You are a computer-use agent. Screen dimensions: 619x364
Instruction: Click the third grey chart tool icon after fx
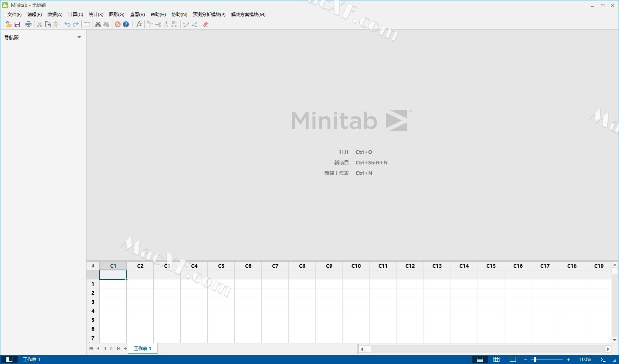166,24
